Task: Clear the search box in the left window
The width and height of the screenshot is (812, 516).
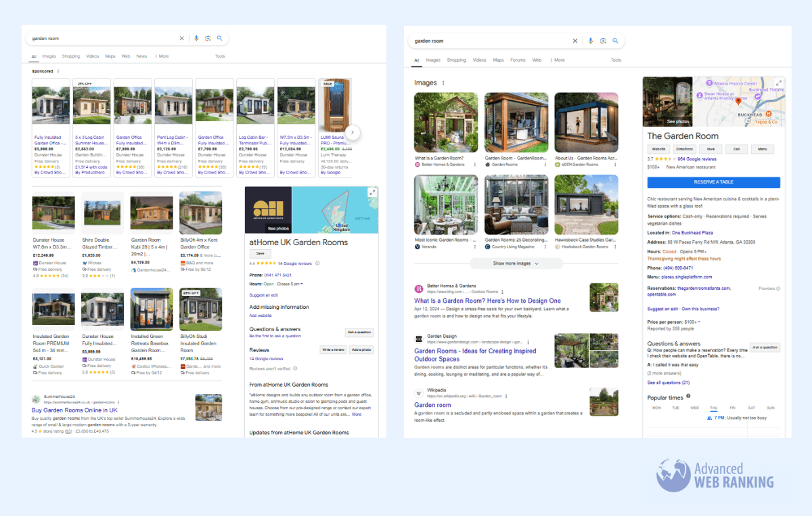Action: click(x=181, y=39)
